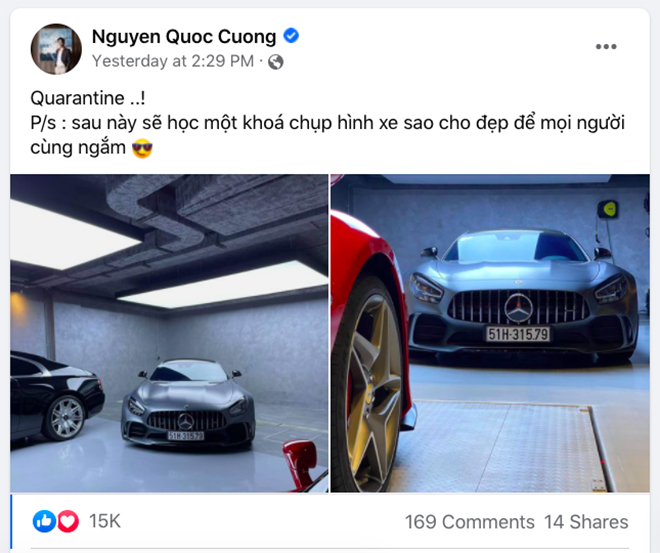Screen dimensions: 660x553
Task: Click the Mercedes star emblem in right photo
Action: click(x=519, y=309)
